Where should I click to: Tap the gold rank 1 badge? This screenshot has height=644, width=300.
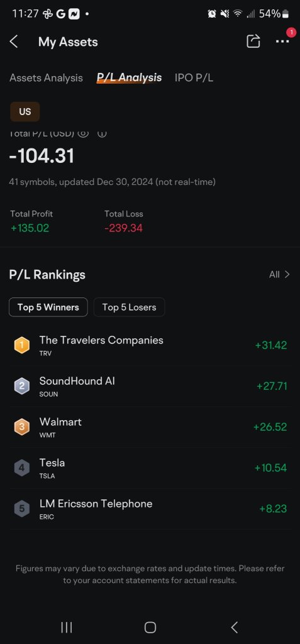click(x=22, y=345)
